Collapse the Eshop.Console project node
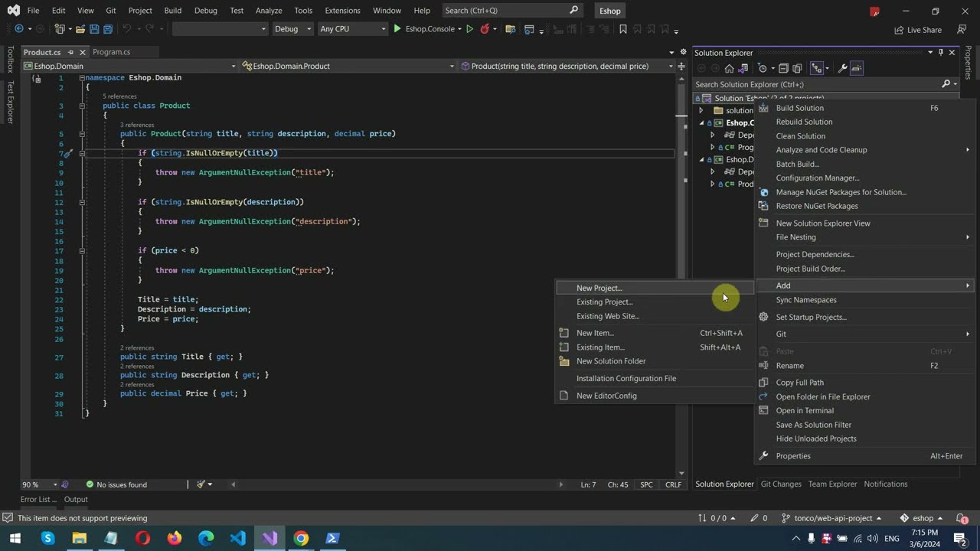The image size is (980, 551). pyautogui.click(x=701, y=122)
